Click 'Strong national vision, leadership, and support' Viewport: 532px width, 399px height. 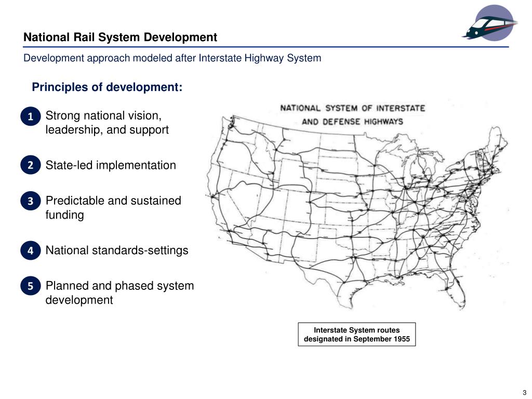point(107,123)
